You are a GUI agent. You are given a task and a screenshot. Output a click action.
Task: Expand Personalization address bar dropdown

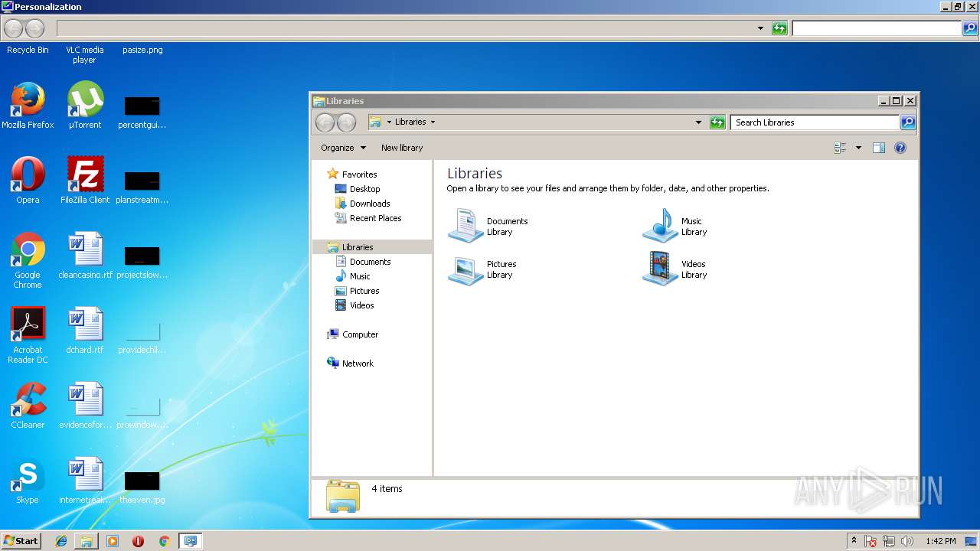(760, 28)
